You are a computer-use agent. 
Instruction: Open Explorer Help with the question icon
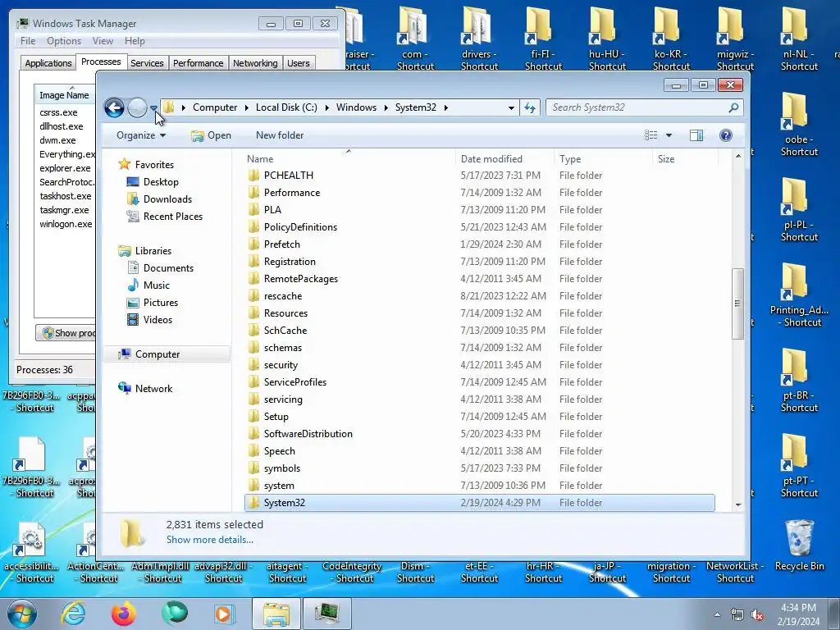726,135
